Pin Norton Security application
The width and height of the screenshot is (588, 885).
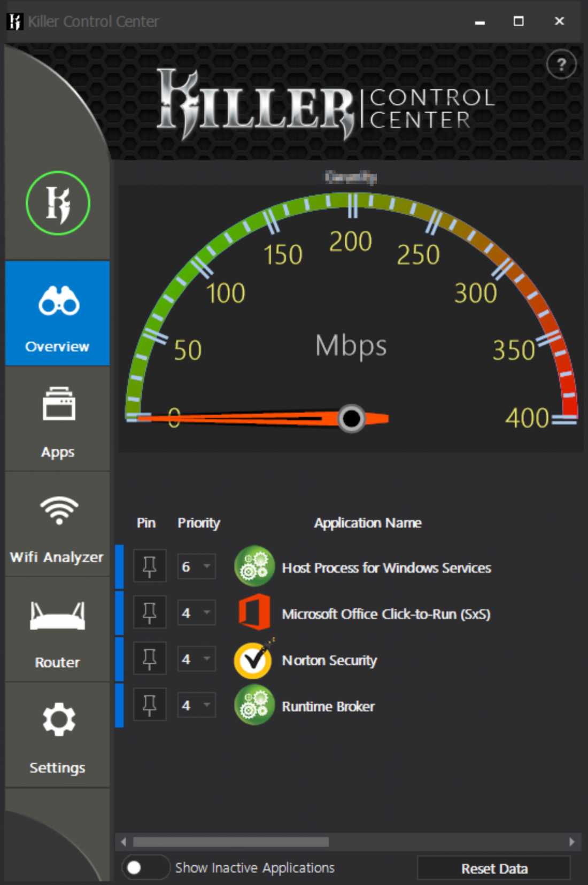(x=150, y=659)
